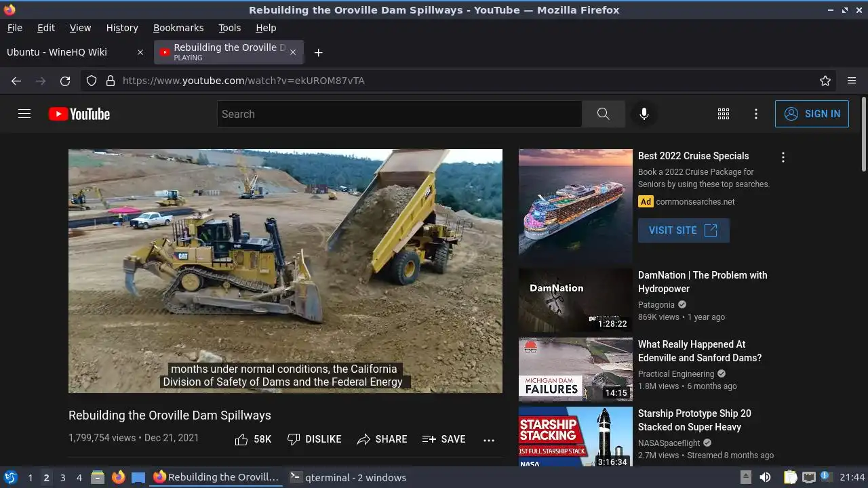868x488 pixels.
Task: Open the YouTube apps grid
Action: click(724, 114)
